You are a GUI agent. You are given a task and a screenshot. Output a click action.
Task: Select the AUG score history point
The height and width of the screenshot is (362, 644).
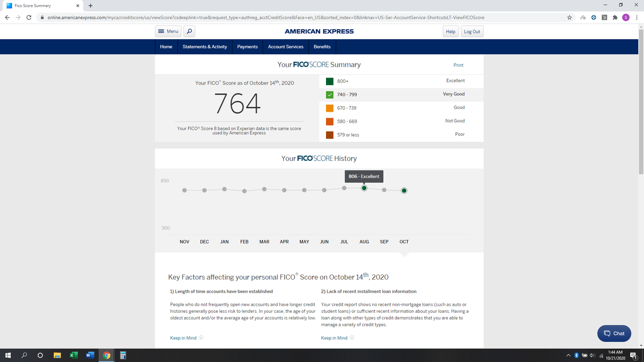click(x=364, y=188)
